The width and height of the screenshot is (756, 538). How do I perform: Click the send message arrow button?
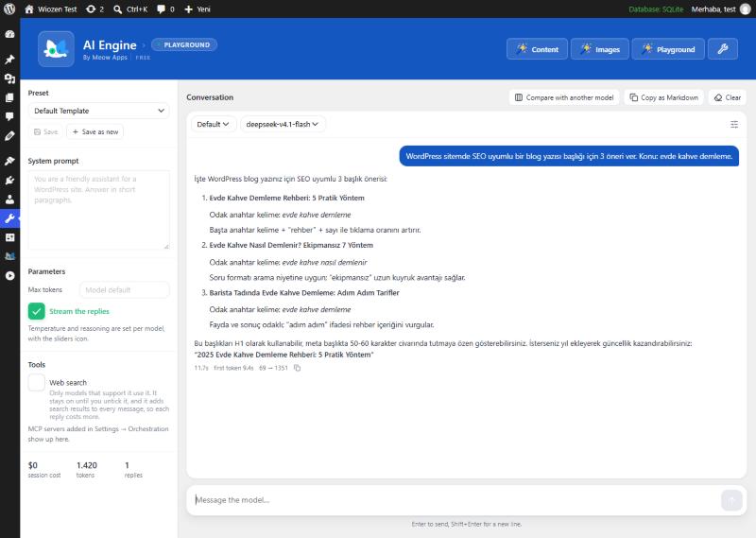731,500
